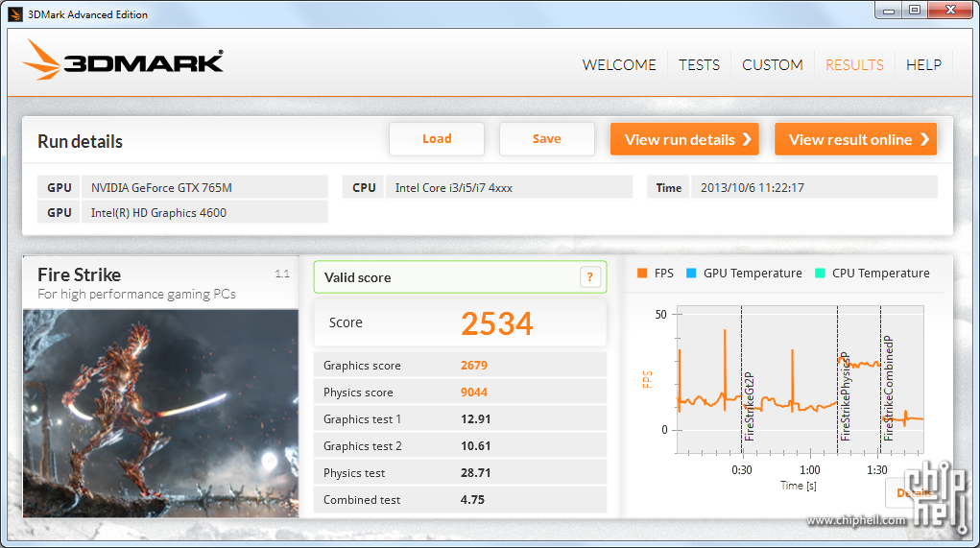The height and width of the screenshot is (548, 980).
Task: Select the RESULTS tab
Action: [x=854, y=65]
